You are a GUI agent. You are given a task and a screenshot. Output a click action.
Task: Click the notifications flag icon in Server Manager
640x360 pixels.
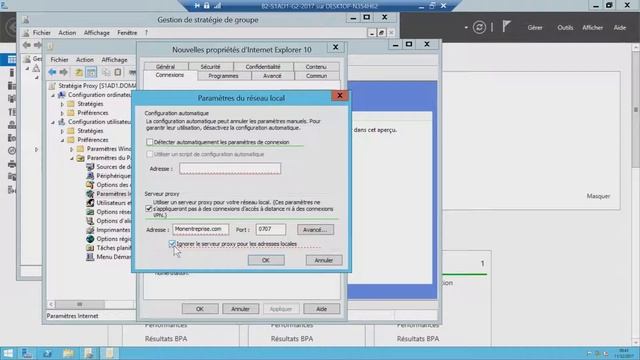506,27
